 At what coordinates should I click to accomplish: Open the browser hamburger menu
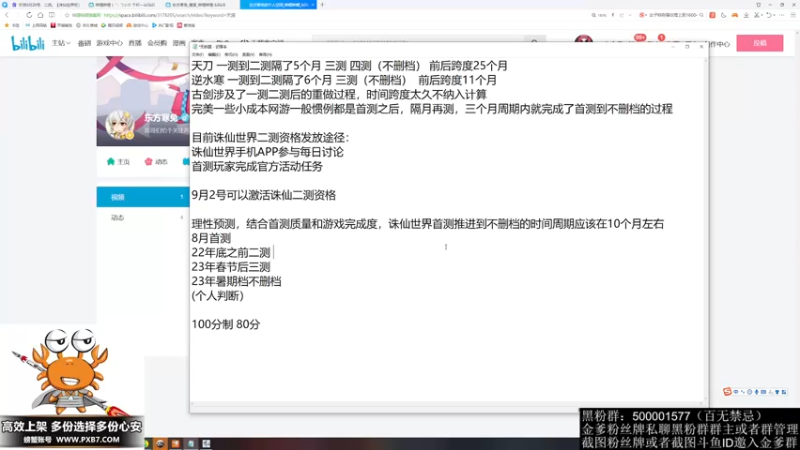pos(793,15)
